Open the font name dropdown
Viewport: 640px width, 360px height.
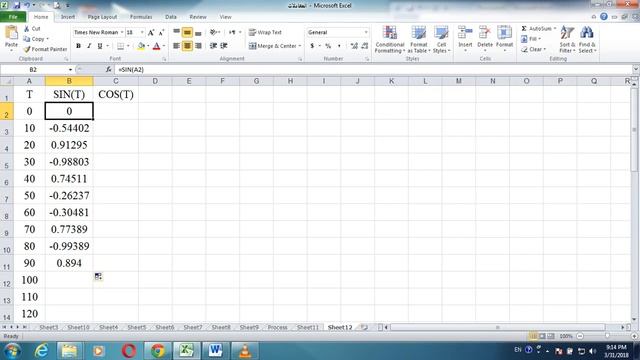[x=122, y=32]
